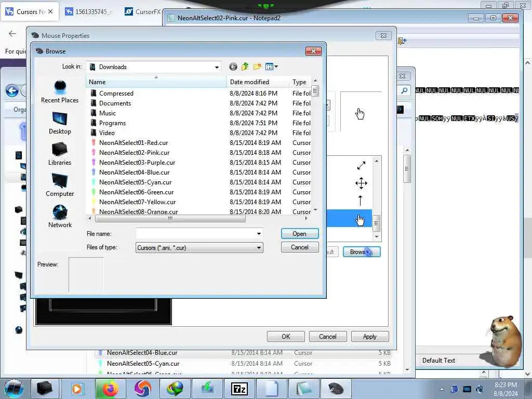Screen dimensions: 532x399
Task: Create new folder in Browse dialog
Action: (257, 67)
